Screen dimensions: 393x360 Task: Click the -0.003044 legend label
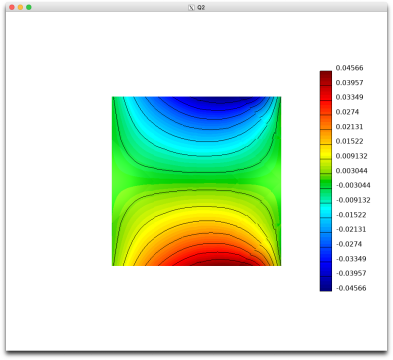click(x=353, y=185)
